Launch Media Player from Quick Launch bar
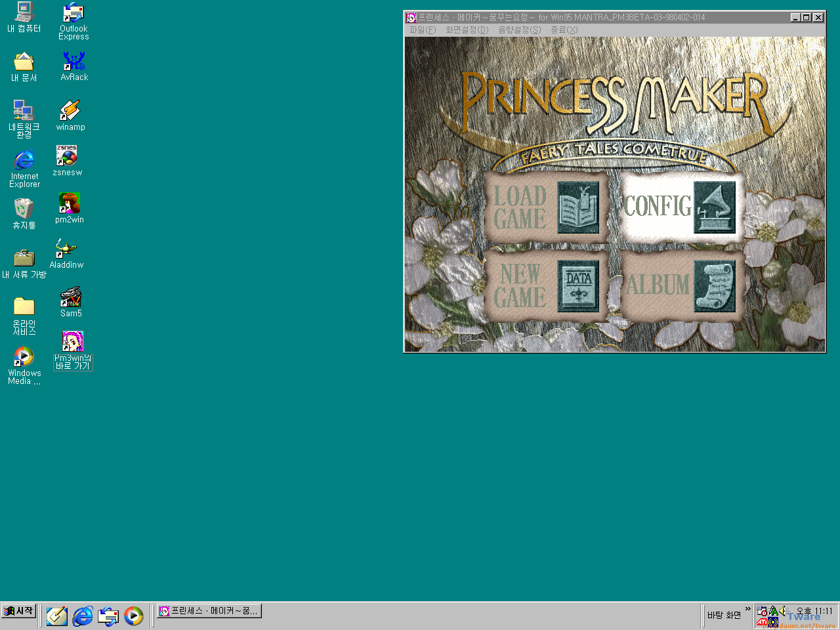This screenshot has height=630, width=840. pyautogui.click(x=133, y=616)
